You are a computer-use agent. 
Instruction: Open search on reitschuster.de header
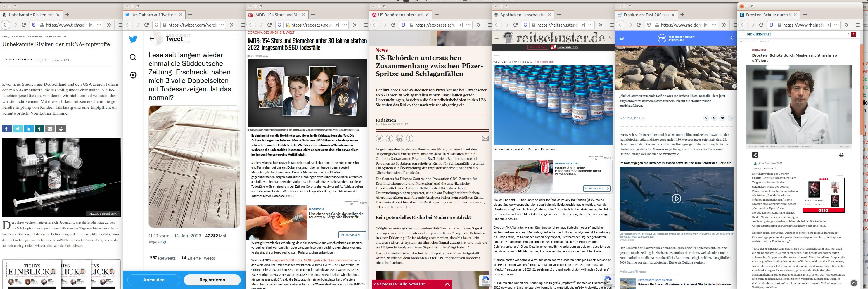pyautogui.click(x=610, y=37)
